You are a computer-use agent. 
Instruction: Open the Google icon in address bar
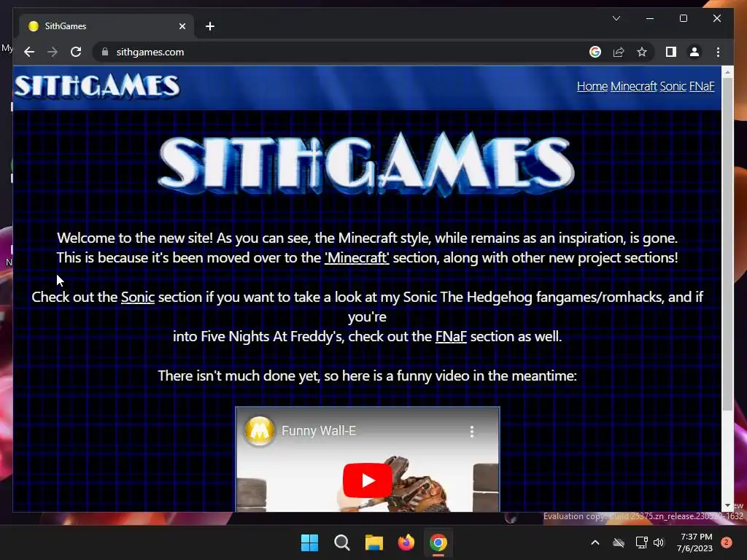595,52
